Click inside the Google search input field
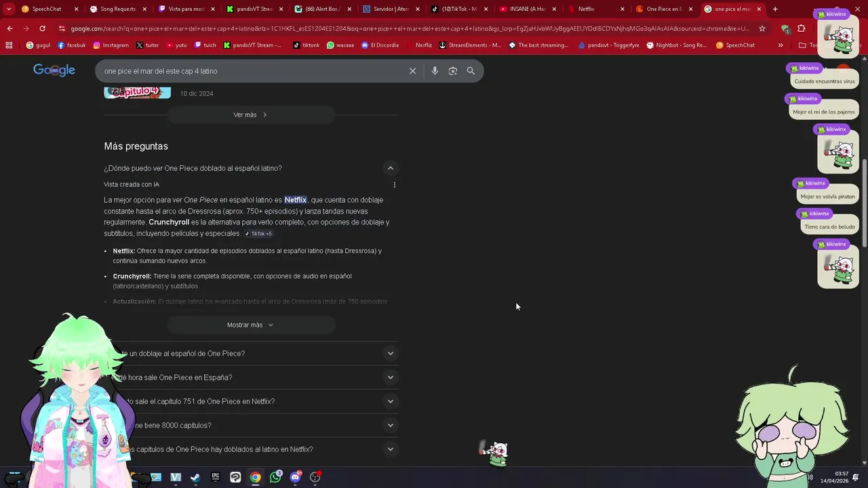The image size is (868, 488). [x=251, y=71]
